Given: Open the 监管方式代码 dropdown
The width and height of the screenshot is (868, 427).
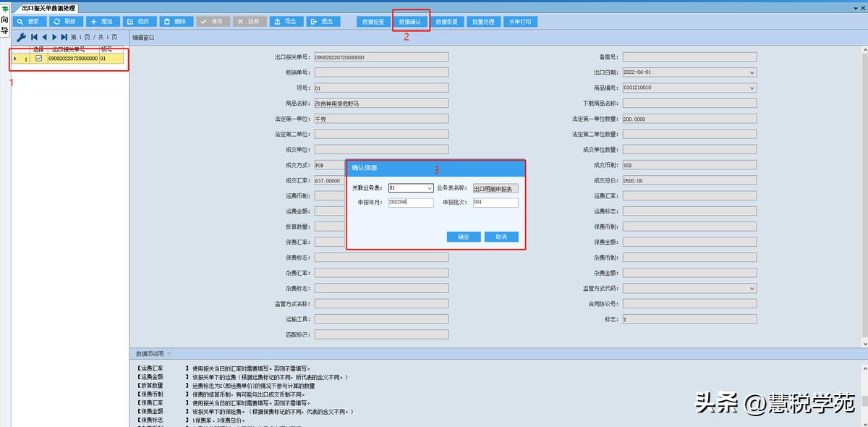Looking at the screenshot, I should 752,289.
